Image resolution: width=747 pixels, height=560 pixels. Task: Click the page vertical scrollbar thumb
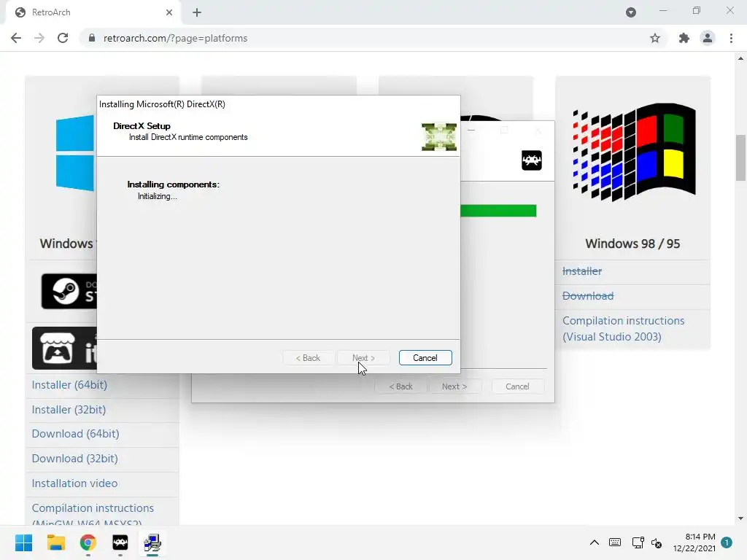tap(740, 158)
